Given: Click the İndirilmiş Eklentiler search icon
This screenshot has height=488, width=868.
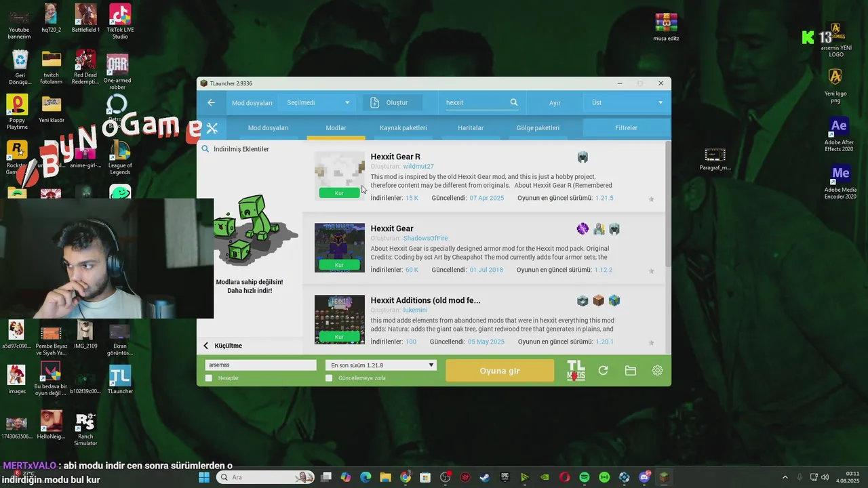Looking at the screenshot, I should point(205,149).
